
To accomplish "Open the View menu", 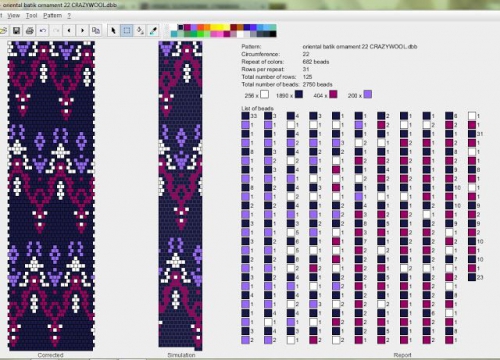I will coord(13,16).
